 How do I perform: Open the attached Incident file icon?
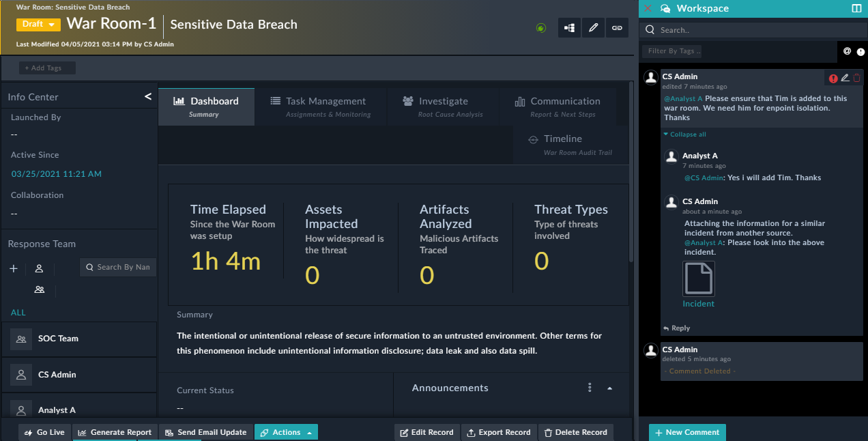699,279
